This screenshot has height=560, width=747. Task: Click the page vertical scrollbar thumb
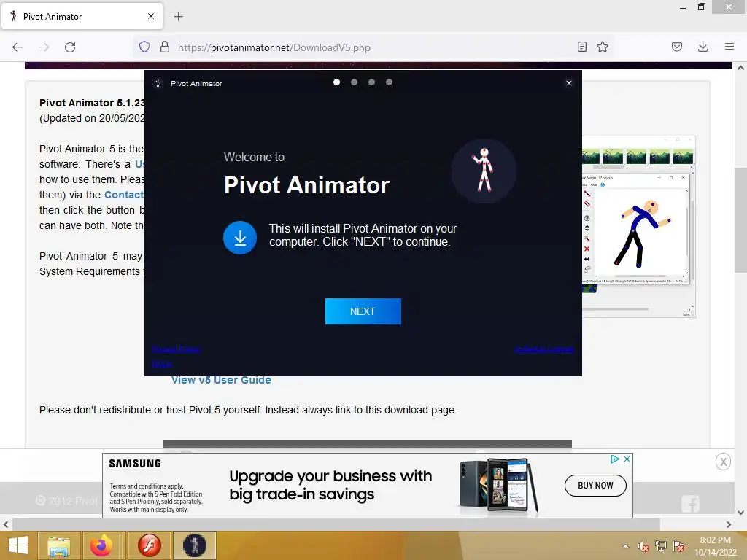click(740, 219)
